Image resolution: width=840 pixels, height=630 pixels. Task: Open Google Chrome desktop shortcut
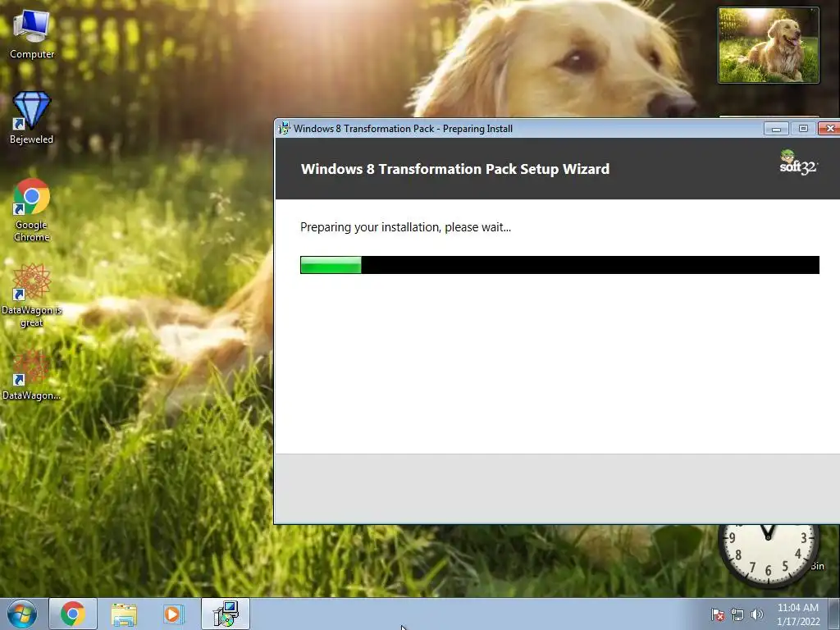(32, 210)
